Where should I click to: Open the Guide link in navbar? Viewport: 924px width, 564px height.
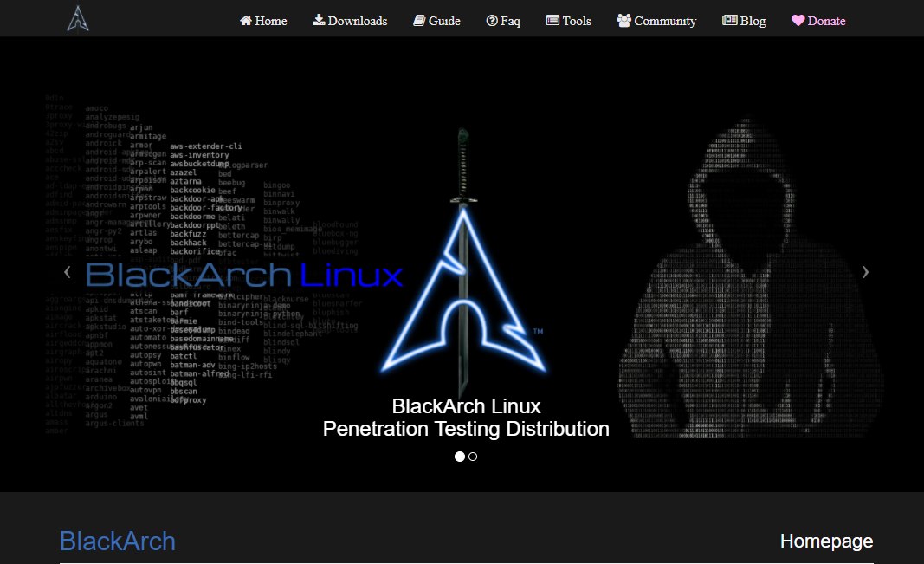[436, 21]
